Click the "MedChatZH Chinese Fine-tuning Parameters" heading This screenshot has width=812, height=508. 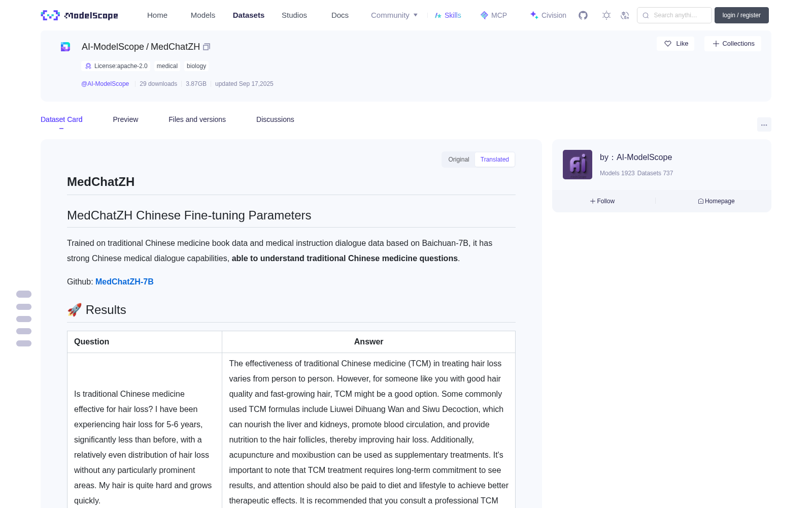[x=189, y=215]
